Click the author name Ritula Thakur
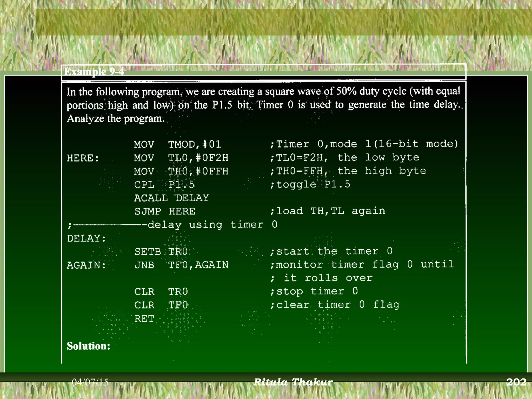Viewport: 532px width, 399px height. click(x=293, y=382)
